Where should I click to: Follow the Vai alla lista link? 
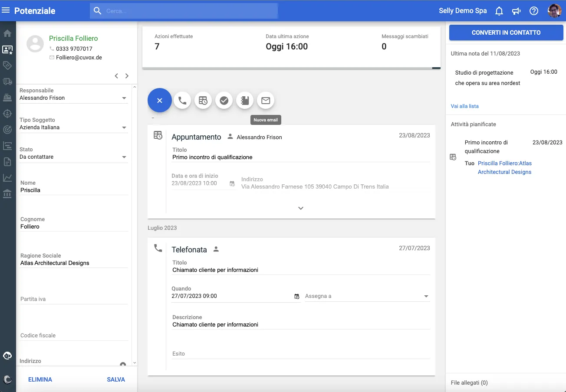pyautogui.click(x=464, y=106)
